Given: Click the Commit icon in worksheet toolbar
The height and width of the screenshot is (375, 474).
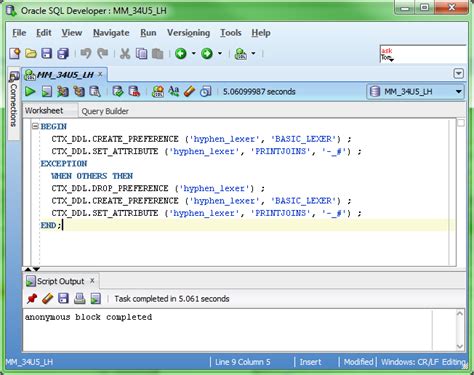Looking at the screenshot, I should click(118, 91).
